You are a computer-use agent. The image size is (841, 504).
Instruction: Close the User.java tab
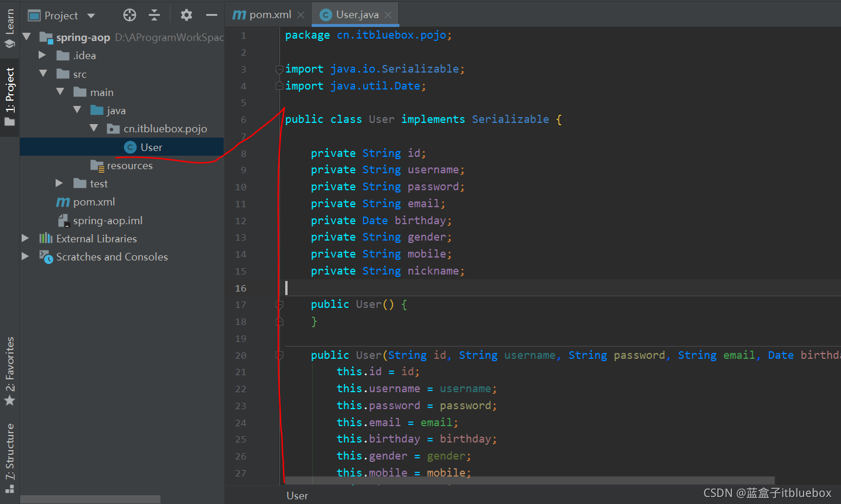(388, 15)
